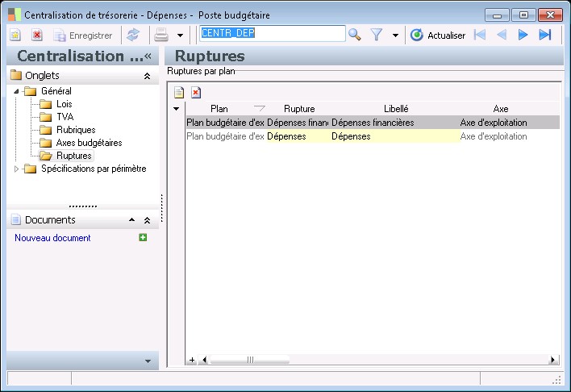Click the Libellé column header
Viewport: 571px width, 392px height.
click(396, 109)
